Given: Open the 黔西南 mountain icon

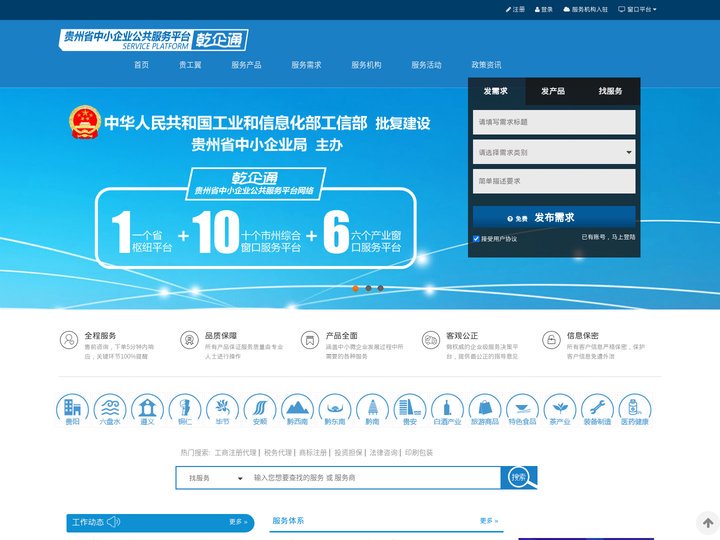Looking at the screenshot, I should tap(297, 410).
